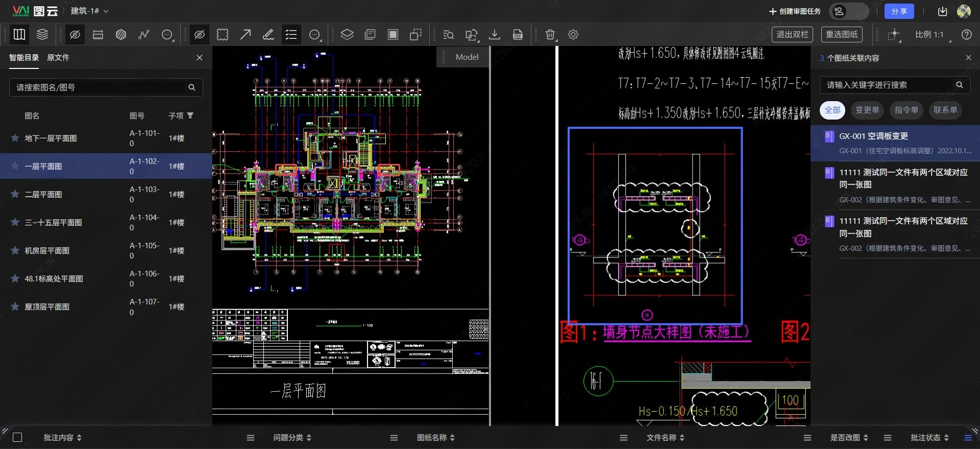Toggle annotation visibility eye icon

tap(200, 35)
